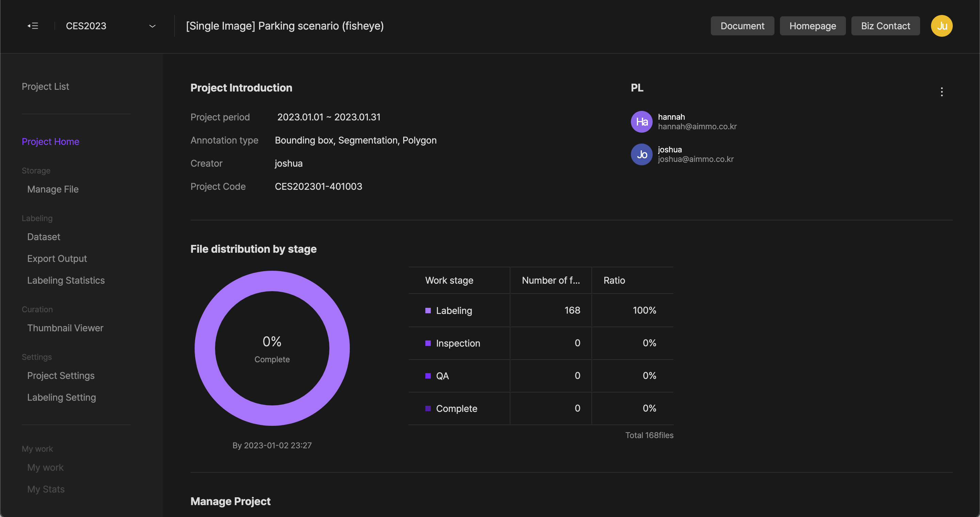This screenshot has width=980, height=517.
Task: Expand the CES2023 workspace dropdown
Action: click(x=152, y=26)
